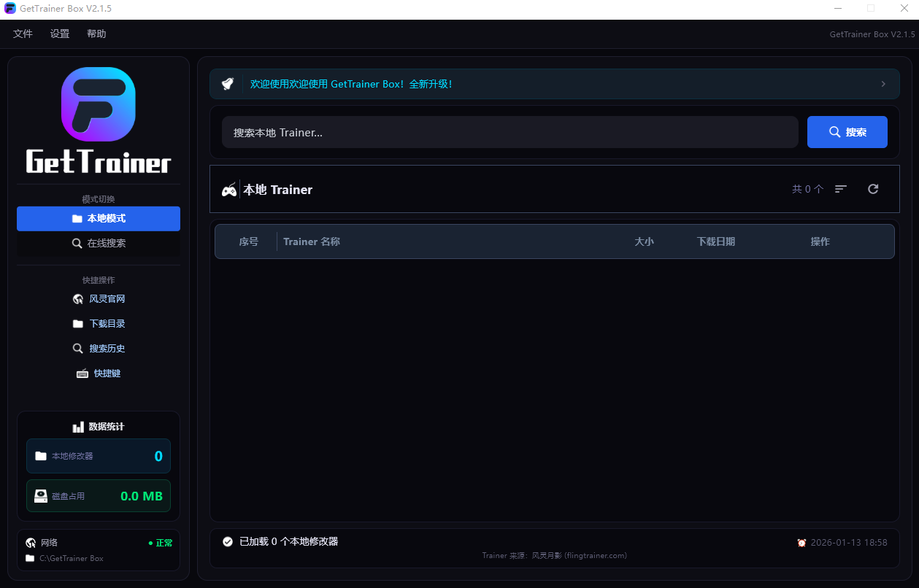Open 风灵官网 quick link

99,299
